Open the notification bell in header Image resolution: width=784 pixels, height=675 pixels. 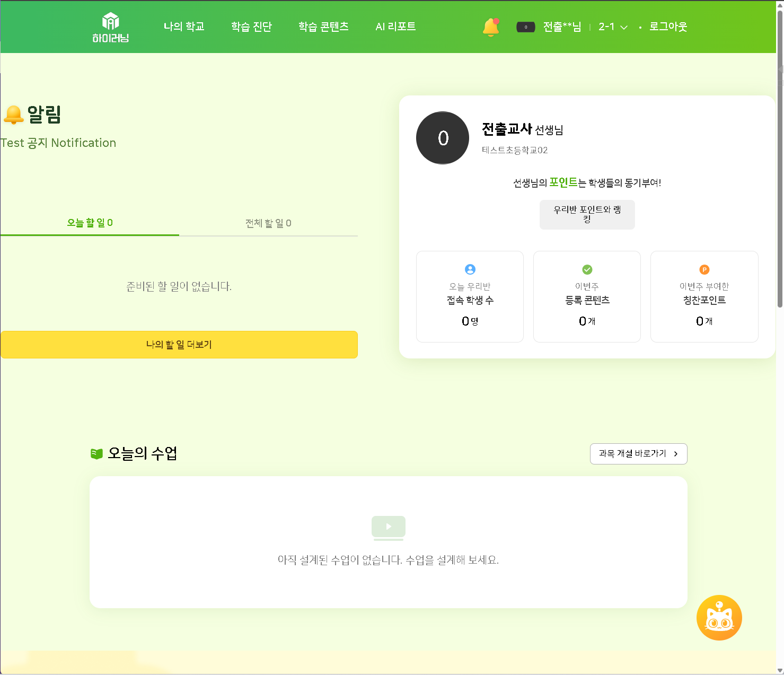pos(491,27)
